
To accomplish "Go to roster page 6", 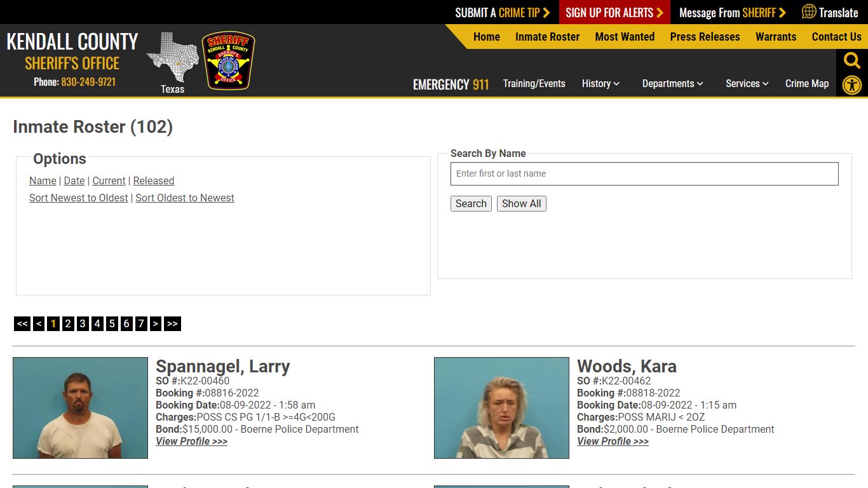I will (126, 323).
